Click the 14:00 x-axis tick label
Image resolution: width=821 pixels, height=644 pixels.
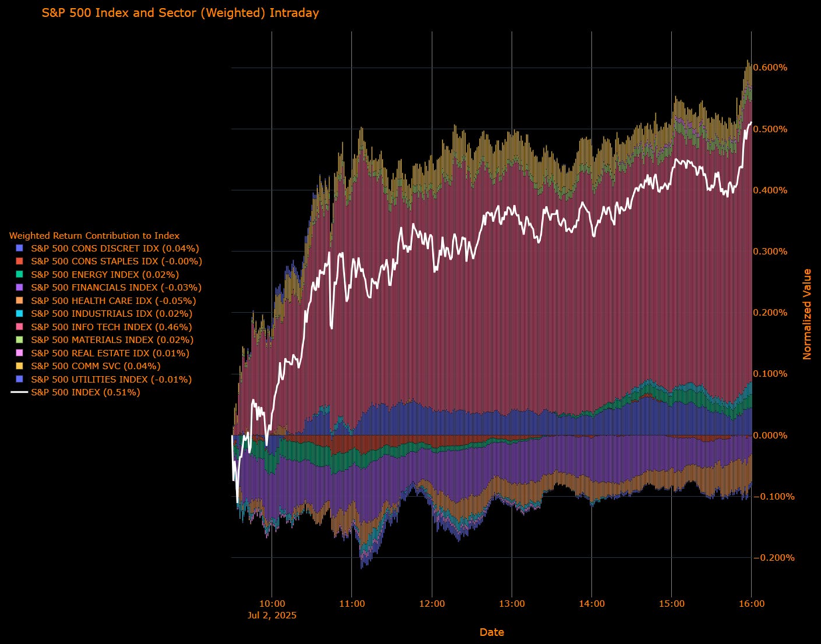(x=592, y=604)
